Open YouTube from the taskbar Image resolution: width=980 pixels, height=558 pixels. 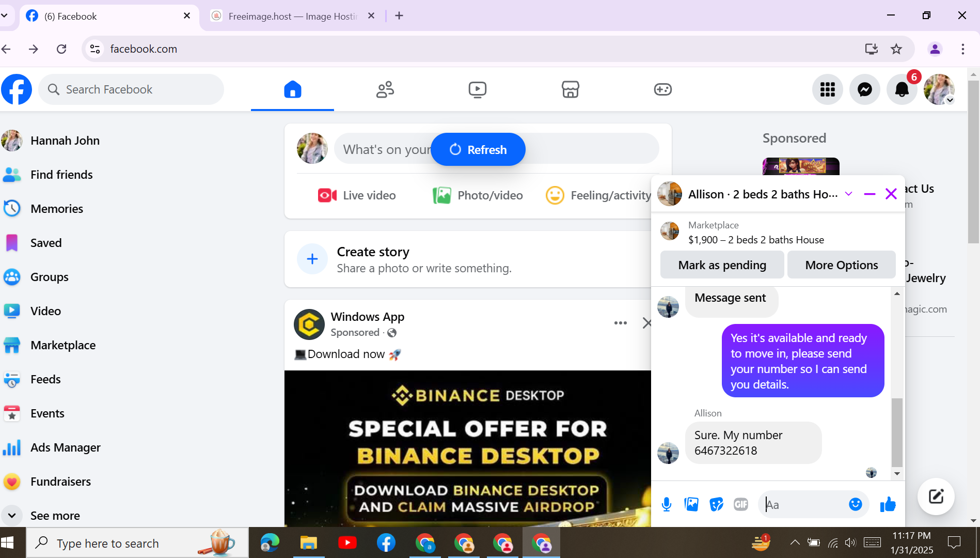[x=347, y=542]
